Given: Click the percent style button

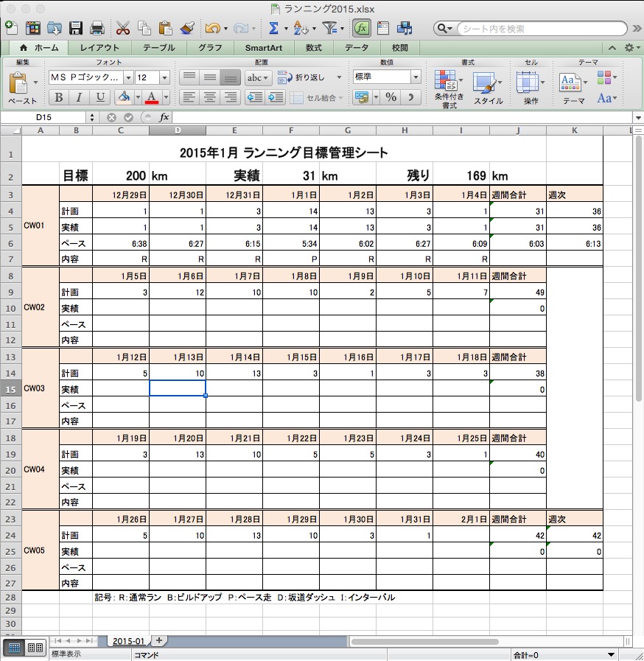Looking at the screenshot, I should (x=391, y=97).
